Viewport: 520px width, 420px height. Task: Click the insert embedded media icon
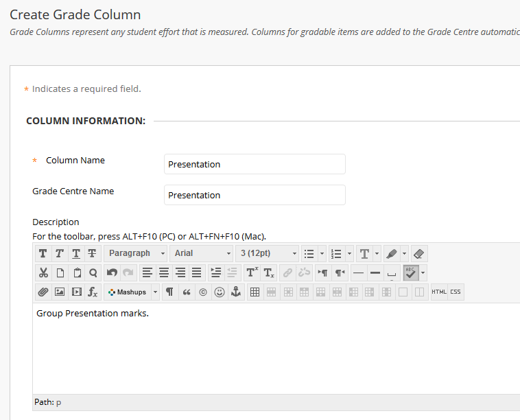tap(77, 292)
